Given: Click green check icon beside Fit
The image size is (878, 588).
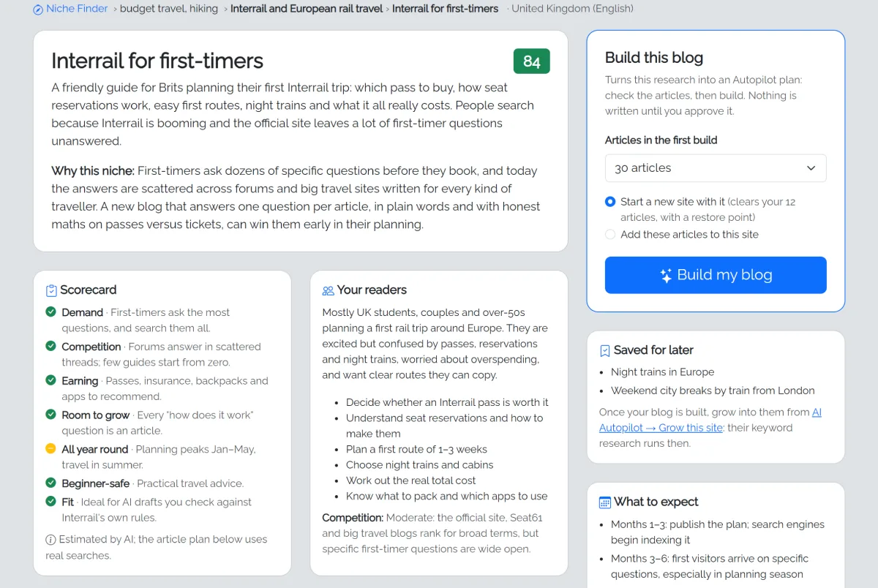Looking at the screenshot, I should pos(50,502).
